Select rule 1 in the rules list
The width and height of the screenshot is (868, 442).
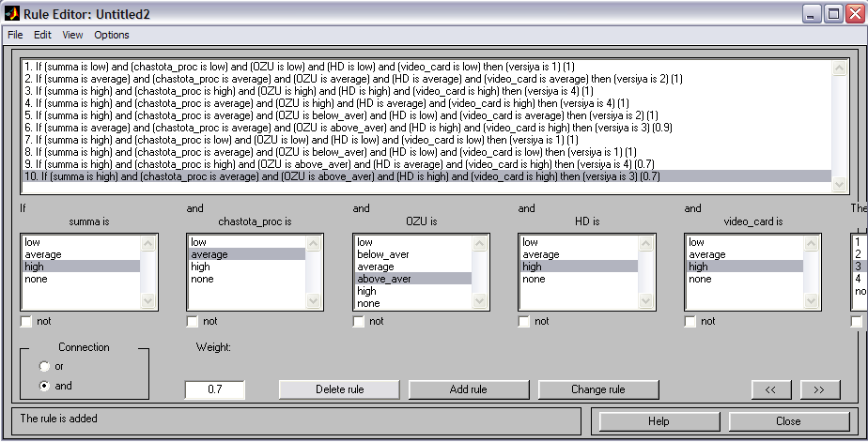coord(426,67)
